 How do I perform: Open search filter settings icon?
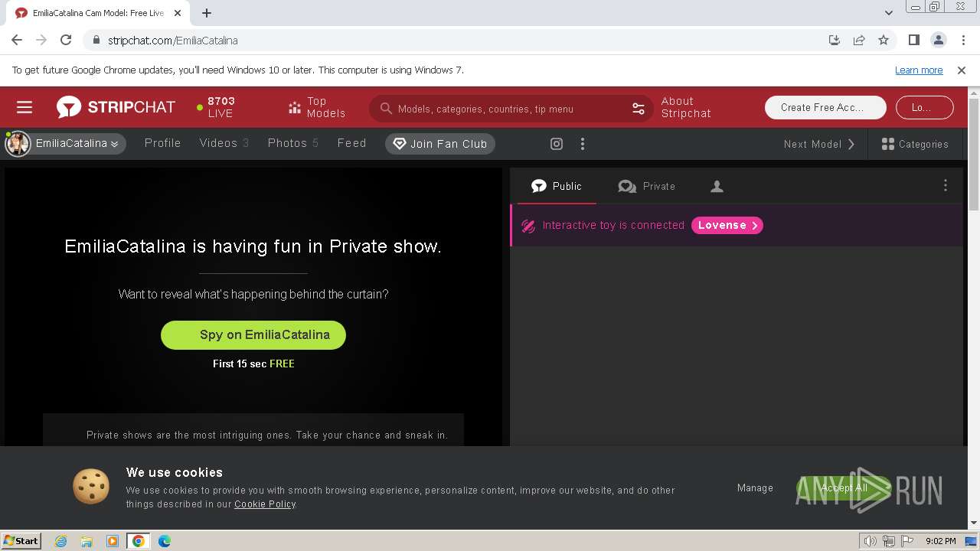click(639, 109)
